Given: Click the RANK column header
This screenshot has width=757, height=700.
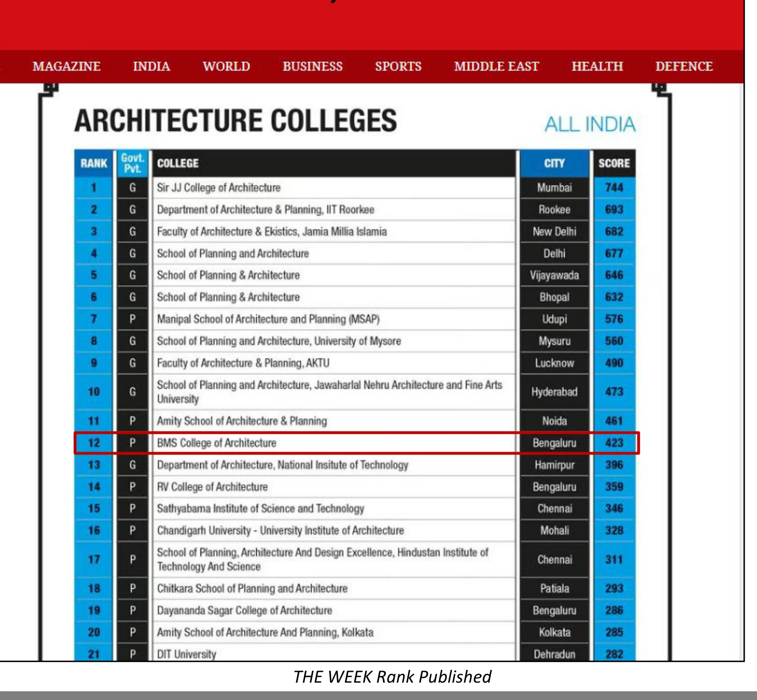Looking at the screenshot, I should pos(94,163).
